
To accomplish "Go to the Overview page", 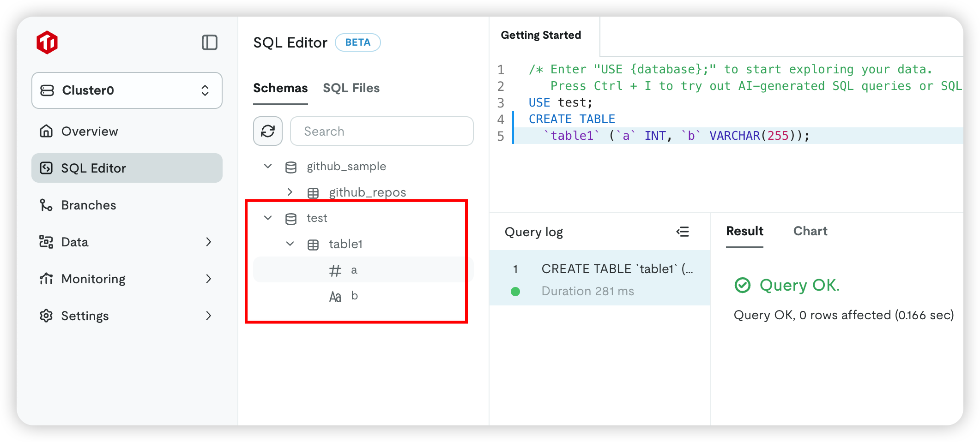I will pos(90,131).
